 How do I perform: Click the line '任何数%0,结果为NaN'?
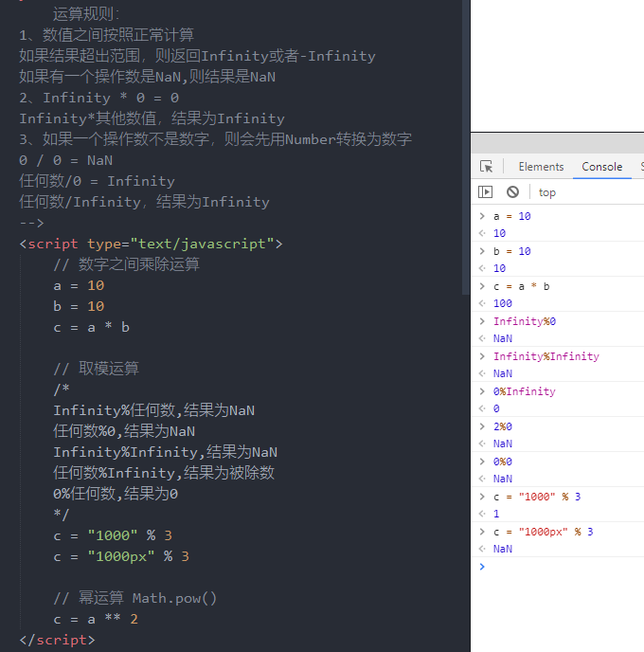click(x=124, y=431)
